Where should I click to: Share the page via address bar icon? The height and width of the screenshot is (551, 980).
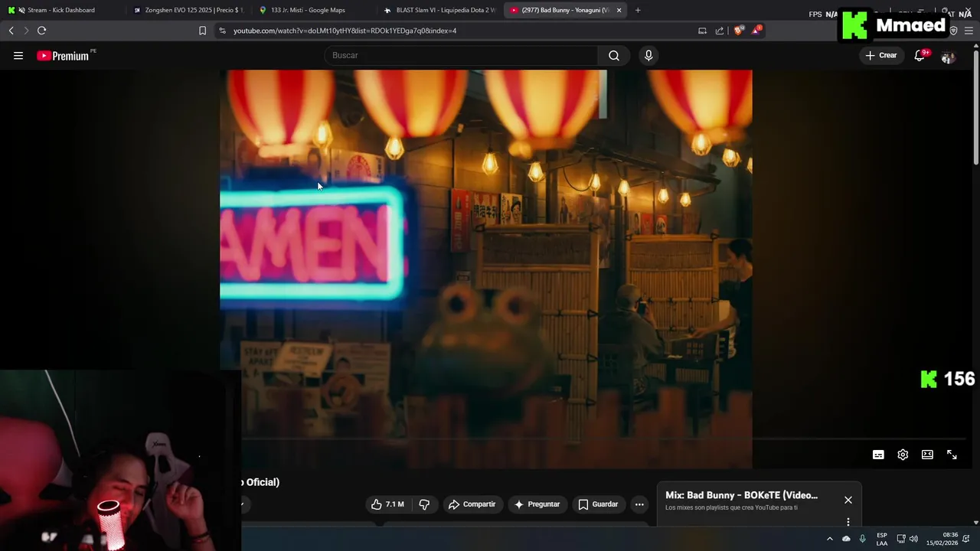(720, 31)
